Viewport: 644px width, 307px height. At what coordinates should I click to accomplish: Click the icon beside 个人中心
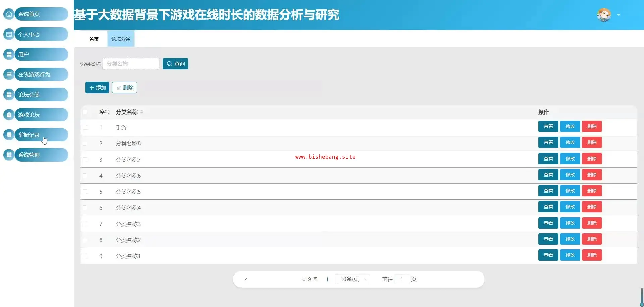pyautogui.click(x=9, y=34)
